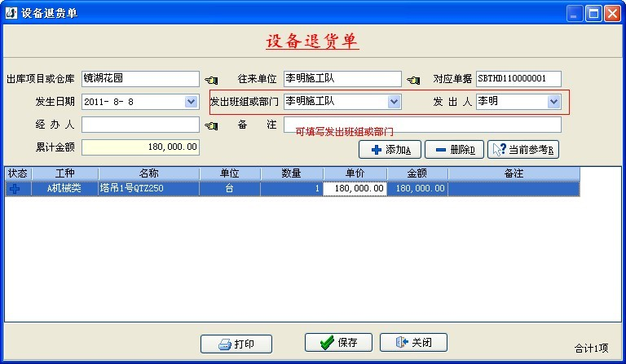Close the form with 关闭 button
Image resolution: width=626 pixels, height=364 pixels.
pyautogui.click(x=413, y=343)
